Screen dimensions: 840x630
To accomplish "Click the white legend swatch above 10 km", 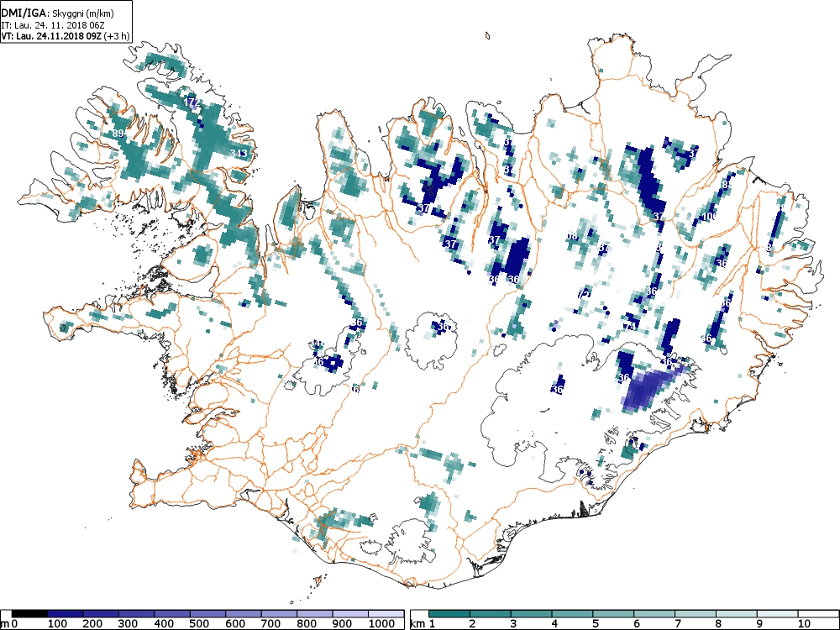I will pyautogui.click(x=818, y=613).
